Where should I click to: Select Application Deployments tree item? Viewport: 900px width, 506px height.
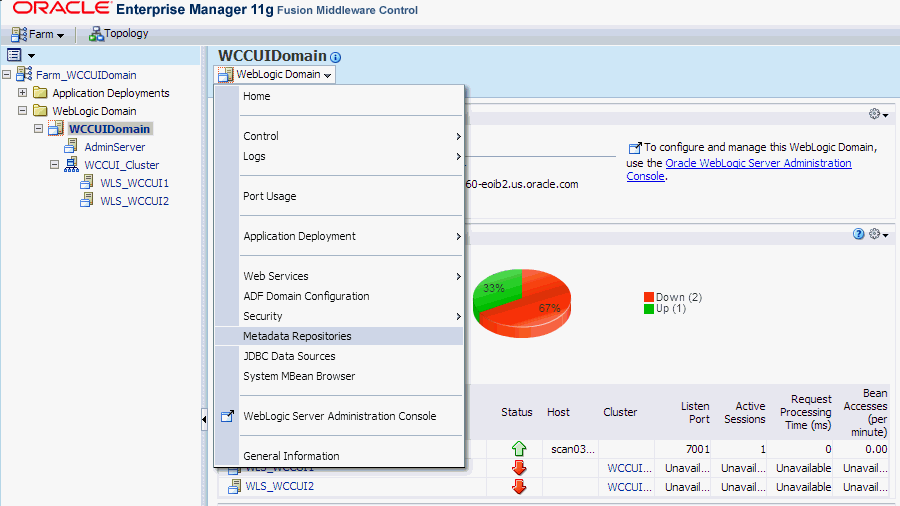pos(111,93)
